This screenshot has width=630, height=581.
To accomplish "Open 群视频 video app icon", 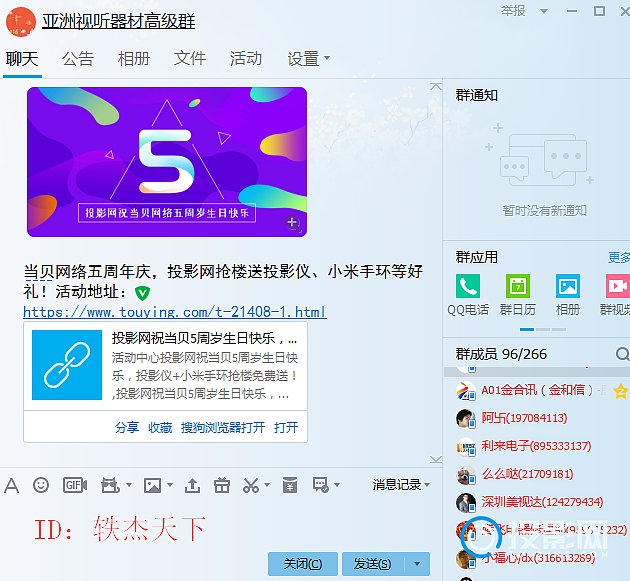I will pos(618,286).
